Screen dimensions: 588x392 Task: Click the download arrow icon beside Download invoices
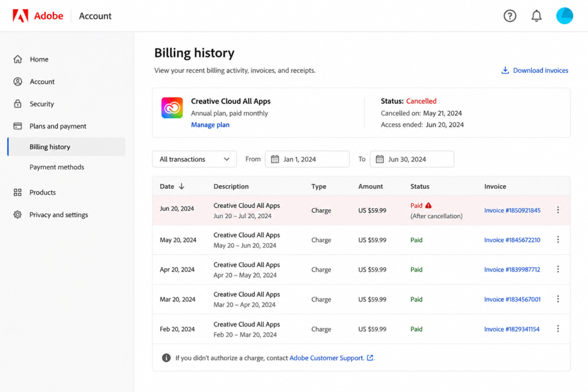(x=505, y=70)
